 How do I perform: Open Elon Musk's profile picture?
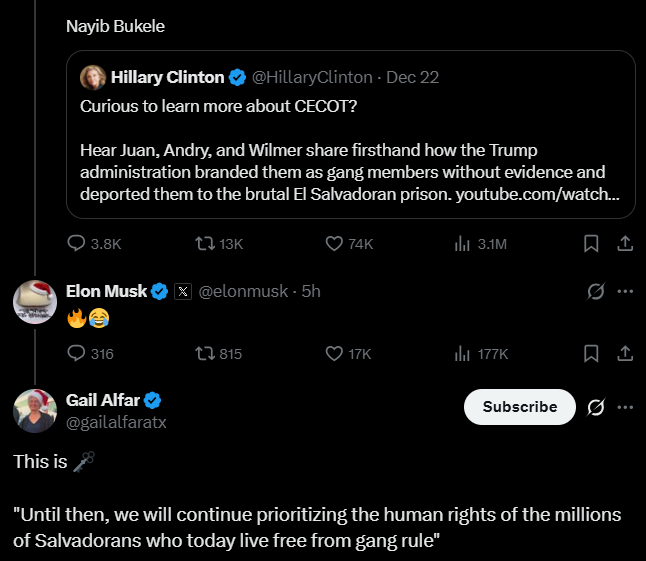click(x=34, y=301)
